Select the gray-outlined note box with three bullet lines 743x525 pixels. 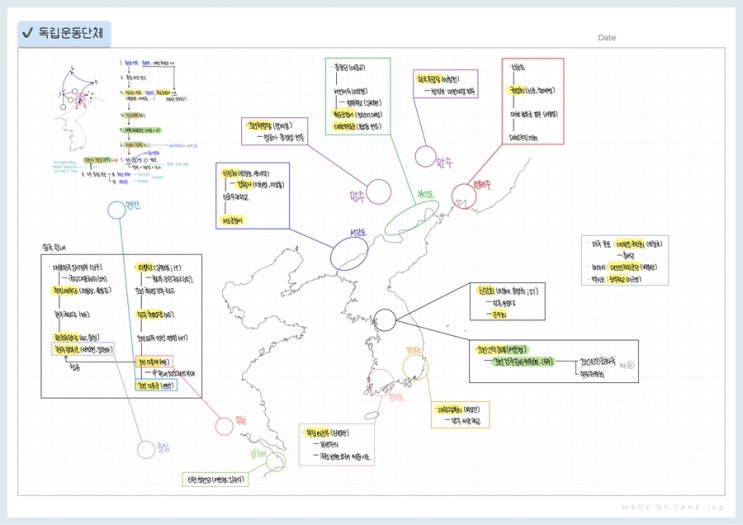click(625, 260)
